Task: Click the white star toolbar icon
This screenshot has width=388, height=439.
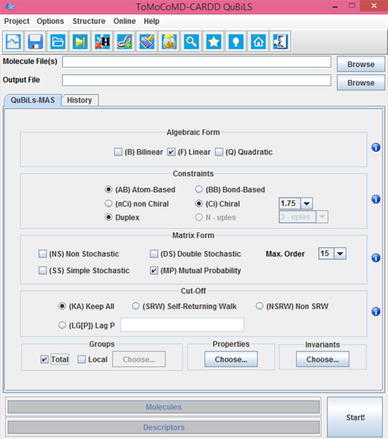Action: click(214, 42)
